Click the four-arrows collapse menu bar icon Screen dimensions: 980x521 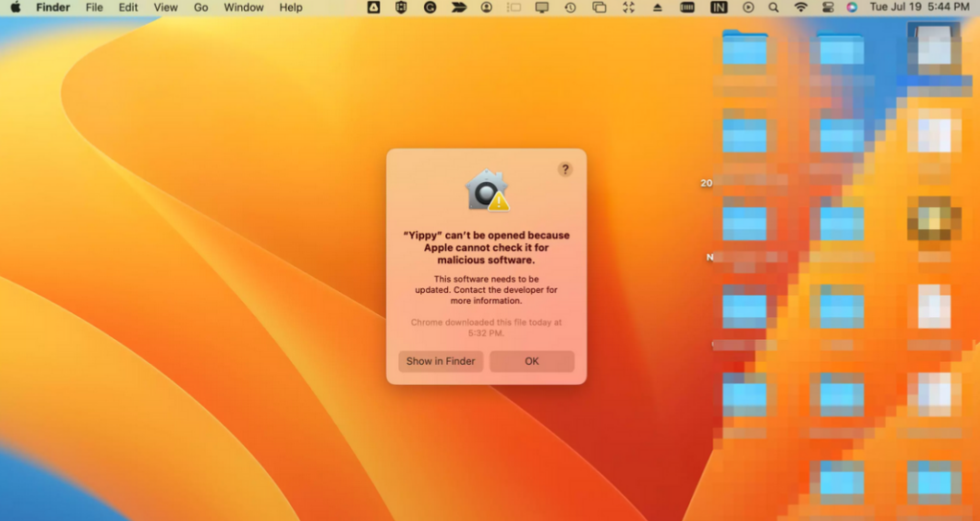(x=629, y=8)
